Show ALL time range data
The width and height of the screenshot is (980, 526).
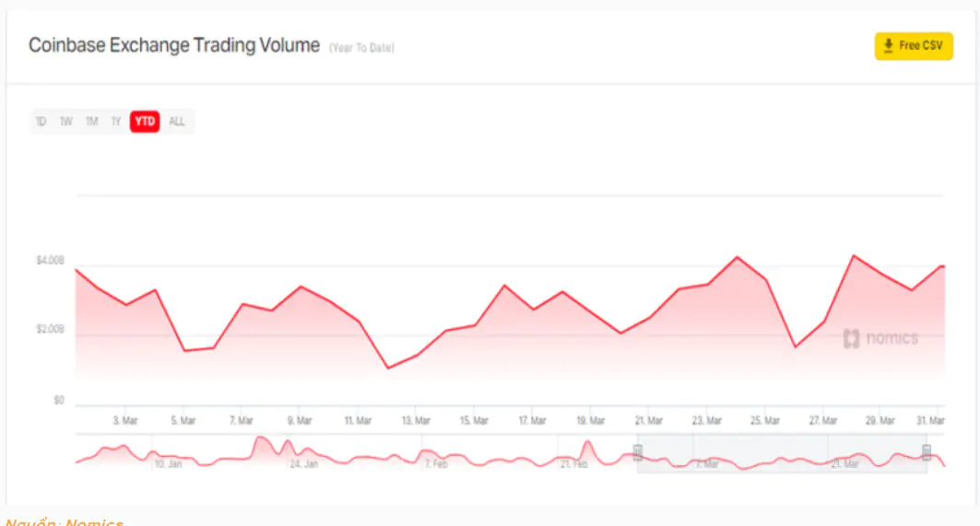tap(177, 122)
